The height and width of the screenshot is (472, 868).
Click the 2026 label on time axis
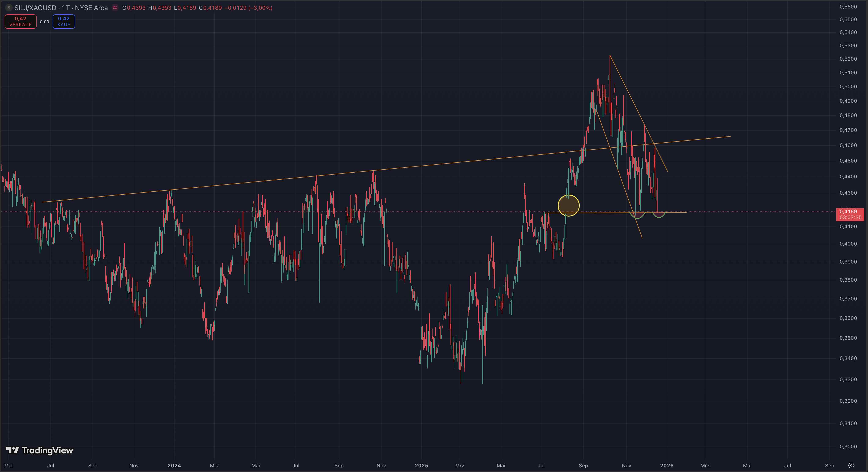666,466
